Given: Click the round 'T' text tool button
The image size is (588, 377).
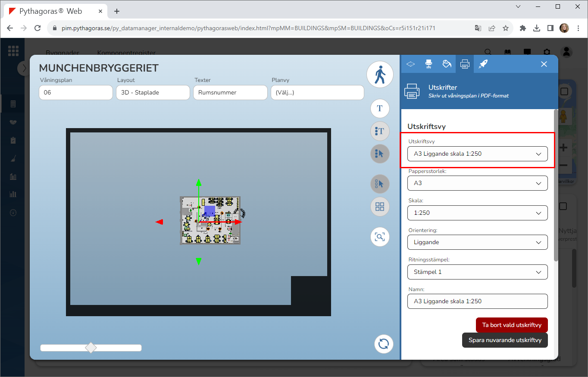Looking at the screenshot, I should point(380,108).
